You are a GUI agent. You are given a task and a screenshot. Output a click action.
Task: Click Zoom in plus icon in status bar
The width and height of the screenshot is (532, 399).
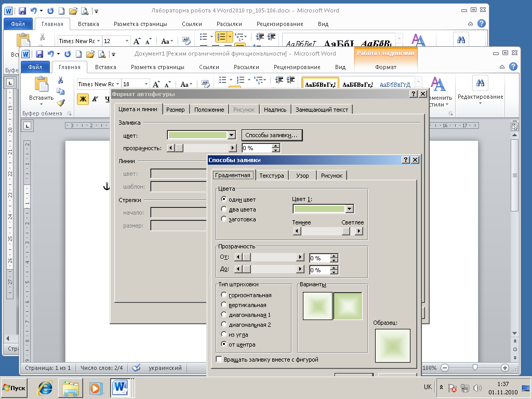[x=505, y=368]
